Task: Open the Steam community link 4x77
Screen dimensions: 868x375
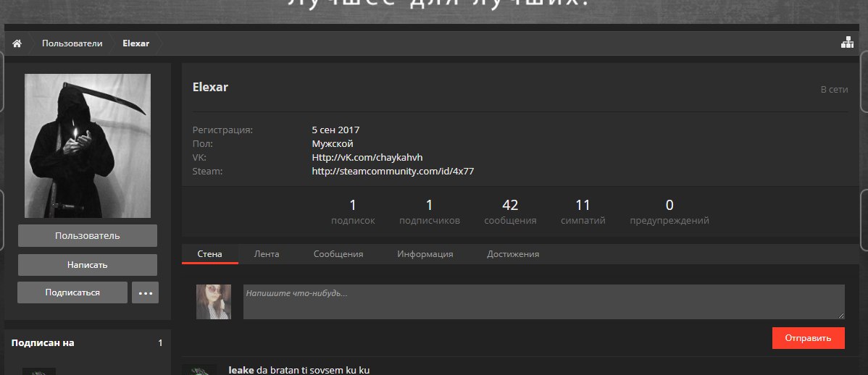Action: pyautogui.click(x=393, y=172)
